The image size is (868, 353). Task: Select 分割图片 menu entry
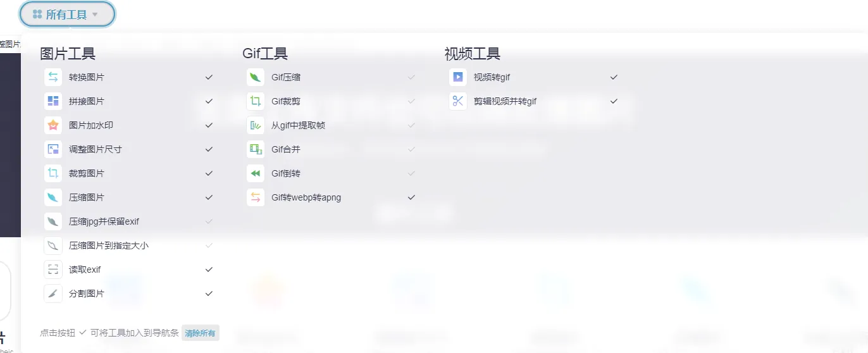[87, 294]
